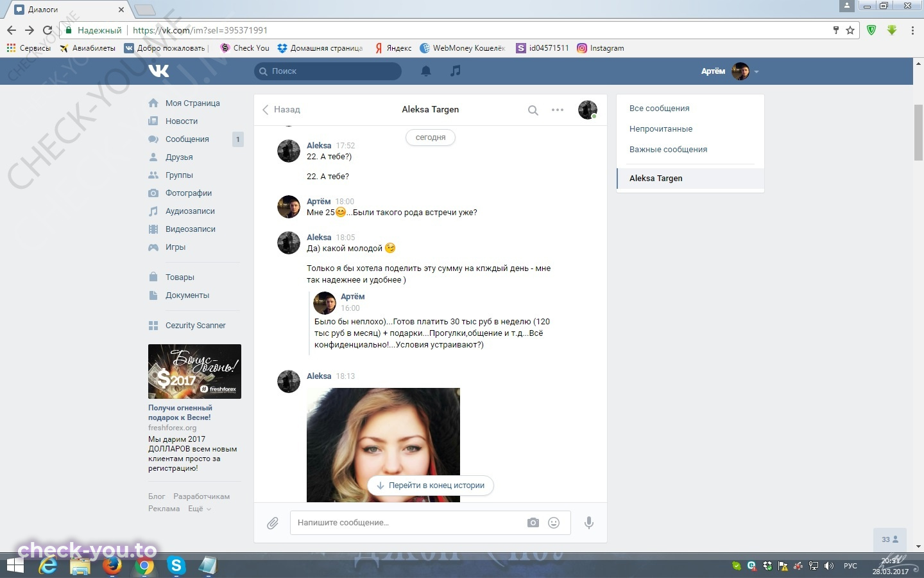924x578 pixels.
Task: Open the three-dots conversation actions menu
Action: click(558, 110)
